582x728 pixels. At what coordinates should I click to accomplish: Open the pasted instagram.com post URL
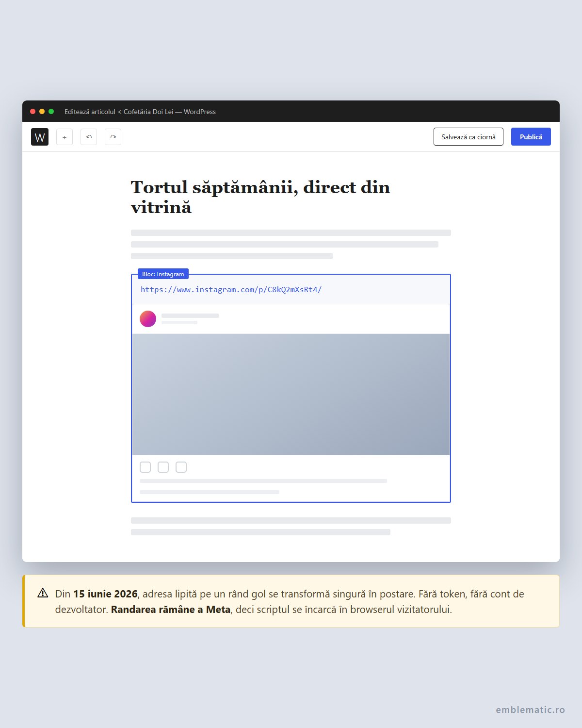(x=231, y=290)
